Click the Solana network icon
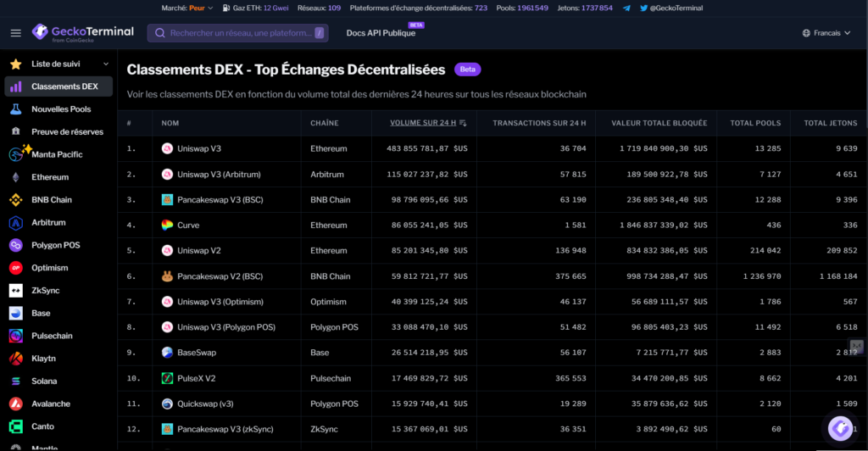This screenshot has height=451, width=868. point(15,381)
